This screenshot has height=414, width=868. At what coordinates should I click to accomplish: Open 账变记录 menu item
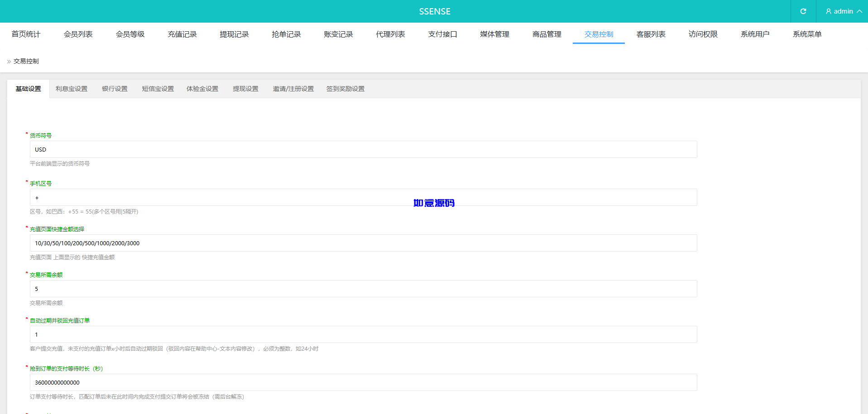coord(338,34)
